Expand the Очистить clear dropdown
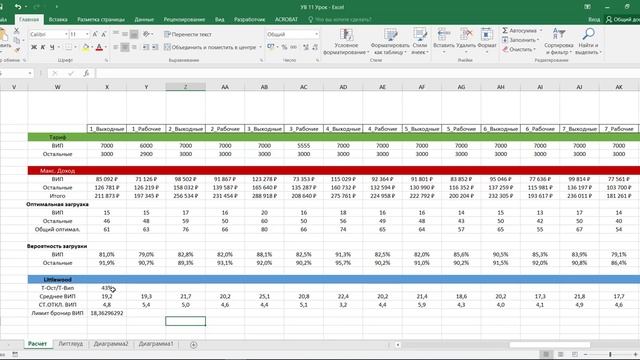This screenshot has width=640, height=360. coord(535,49)
